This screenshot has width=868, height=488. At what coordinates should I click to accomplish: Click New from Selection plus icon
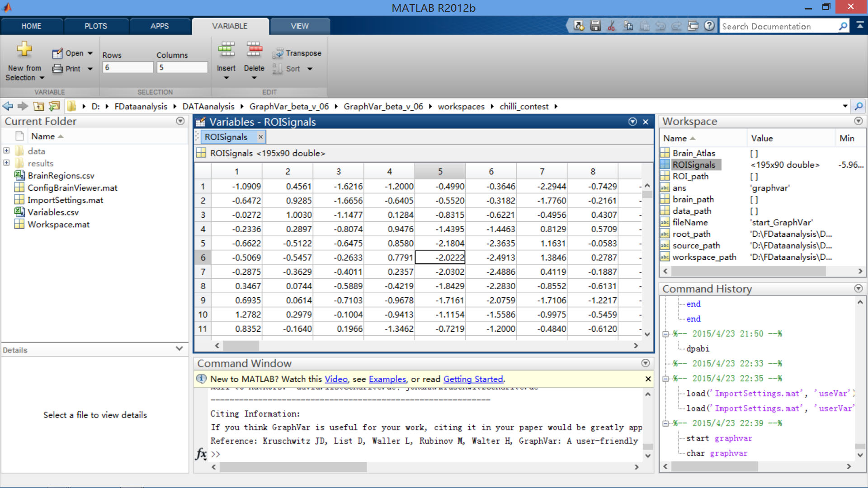click(x=24, y=49)
